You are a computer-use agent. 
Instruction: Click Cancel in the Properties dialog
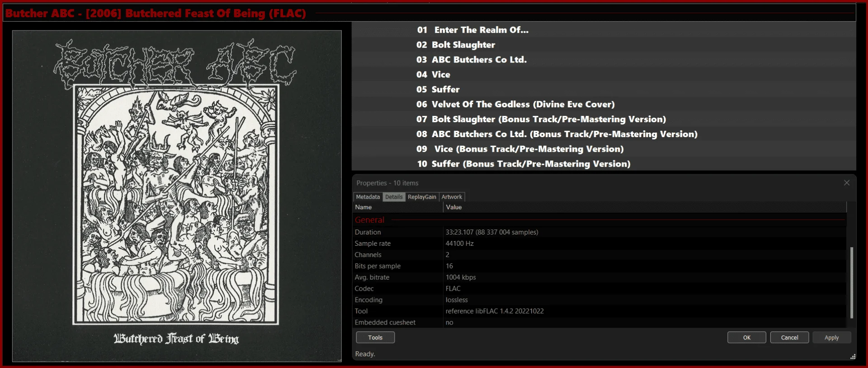789,338
